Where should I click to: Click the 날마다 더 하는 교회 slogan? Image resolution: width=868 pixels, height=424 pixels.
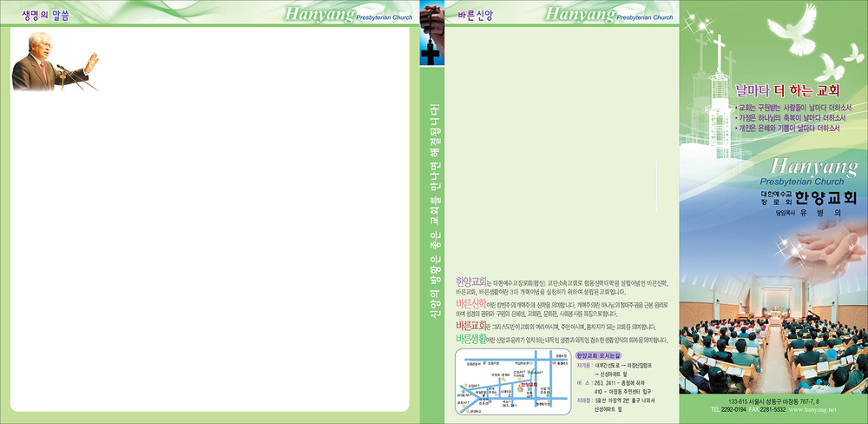pyautogui.click(x=787, y=90)
